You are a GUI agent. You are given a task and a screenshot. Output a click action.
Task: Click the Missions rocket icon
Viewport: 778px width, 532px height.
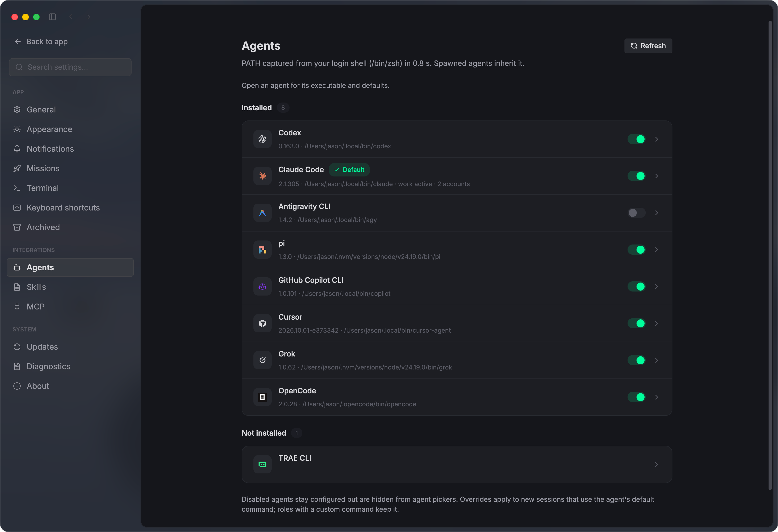[17, 168]
